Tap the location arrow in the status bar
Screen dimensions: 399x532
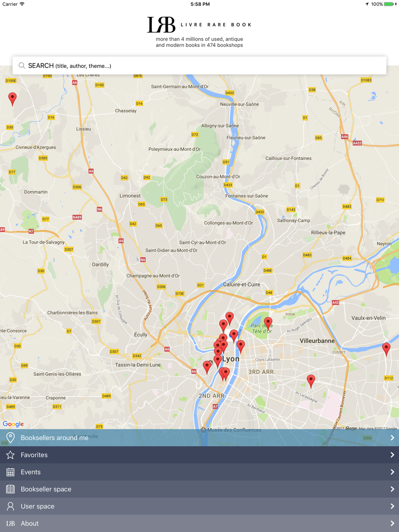367,4
